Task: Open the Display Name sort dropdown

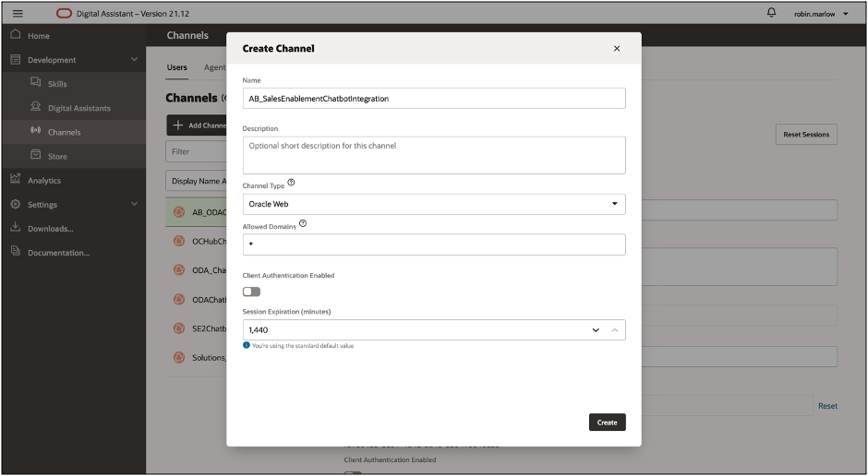Action: tap(196, 181)
